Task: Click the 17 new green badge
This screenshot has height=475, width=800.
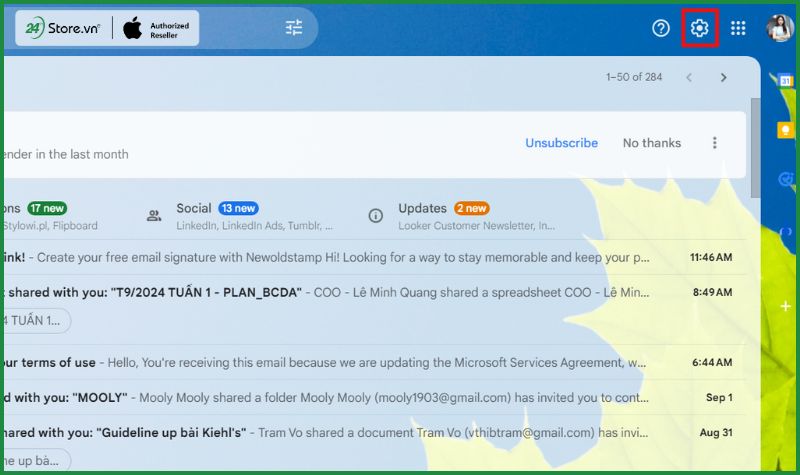Action: 47,208
